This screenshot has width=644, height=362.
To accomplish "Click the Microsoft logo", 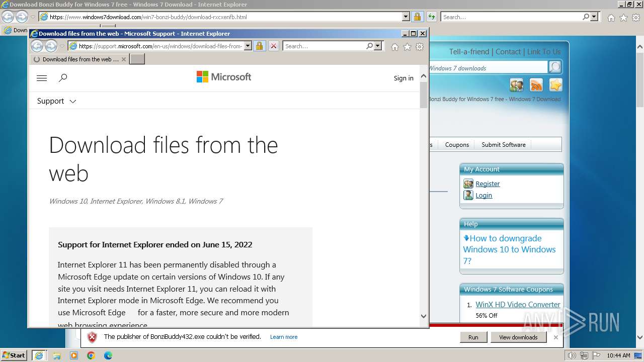I will 224,77.
